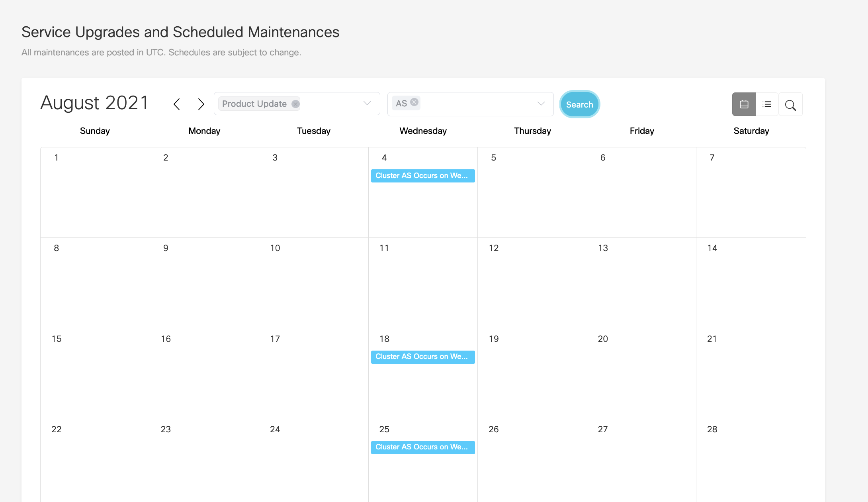Expand the Product Update type dropdown
The height and width of the screenshot is (502, 868).
point(367,104)
